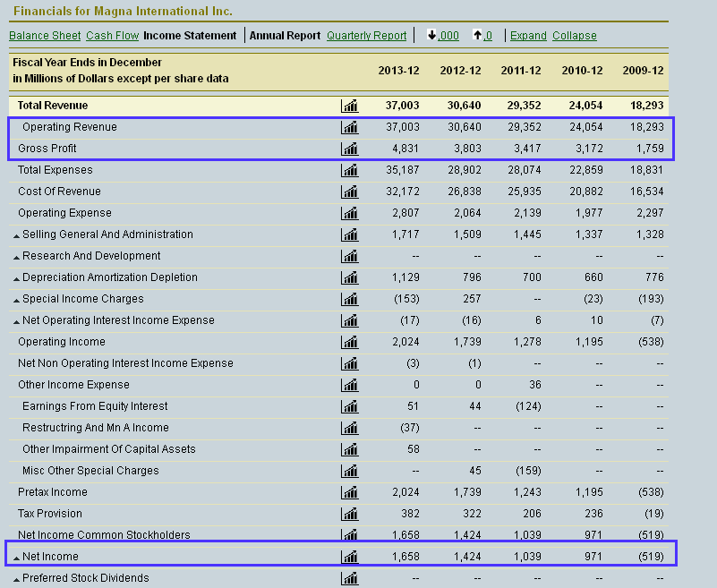Viewport: 717px width, 588px height.
Task: Click chart icon beside Cost Of Revenue
Action: point(350,192)
